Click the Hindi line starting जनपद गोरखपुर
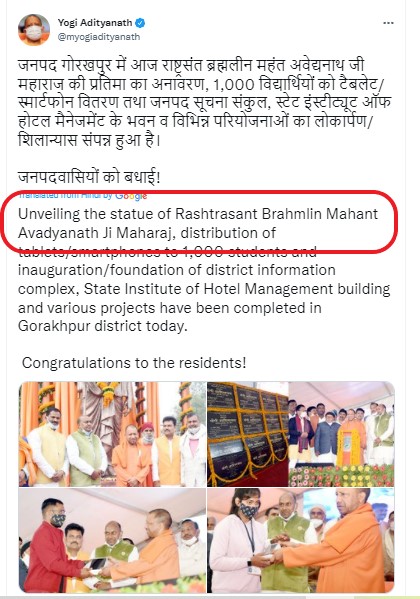This screenshot has height=599, width=420. tap(191, 65)
